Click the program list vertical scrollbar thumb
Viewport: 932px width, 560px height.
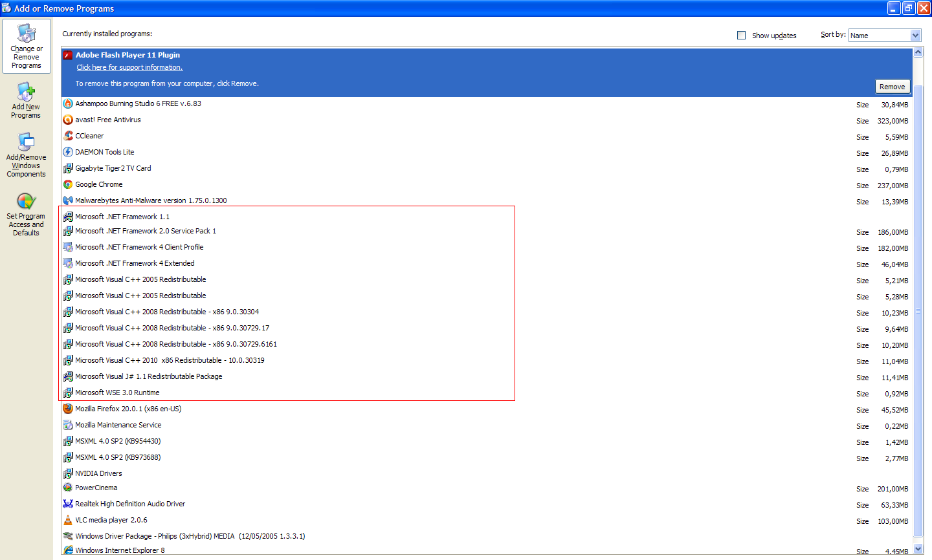pos(918,311)
